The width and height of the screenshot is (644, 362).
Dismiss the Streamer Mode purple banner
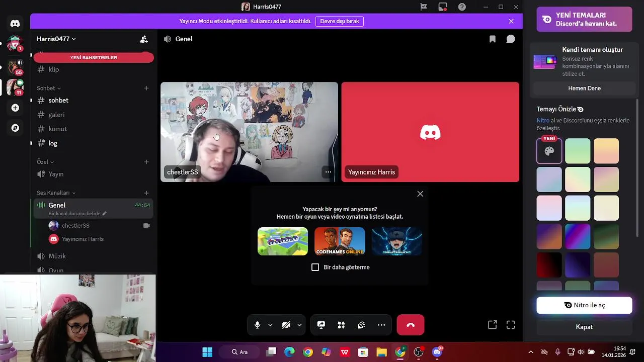tap(511, 21)
